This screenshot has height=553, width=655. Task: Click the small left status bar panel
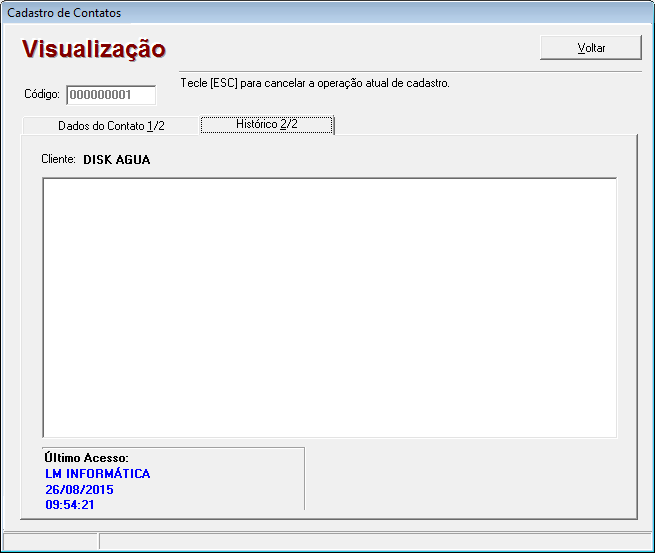[50, 541]
